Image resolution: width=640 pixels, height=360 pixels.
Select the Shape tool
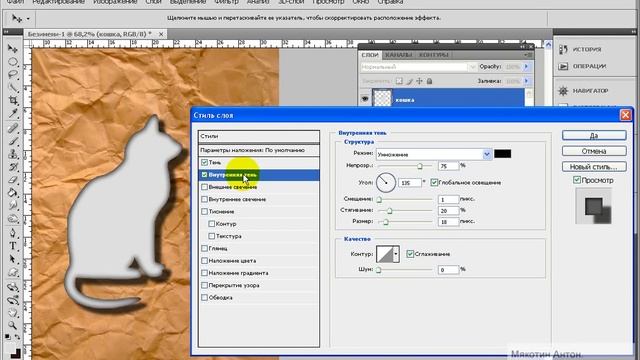click(13, 272)
